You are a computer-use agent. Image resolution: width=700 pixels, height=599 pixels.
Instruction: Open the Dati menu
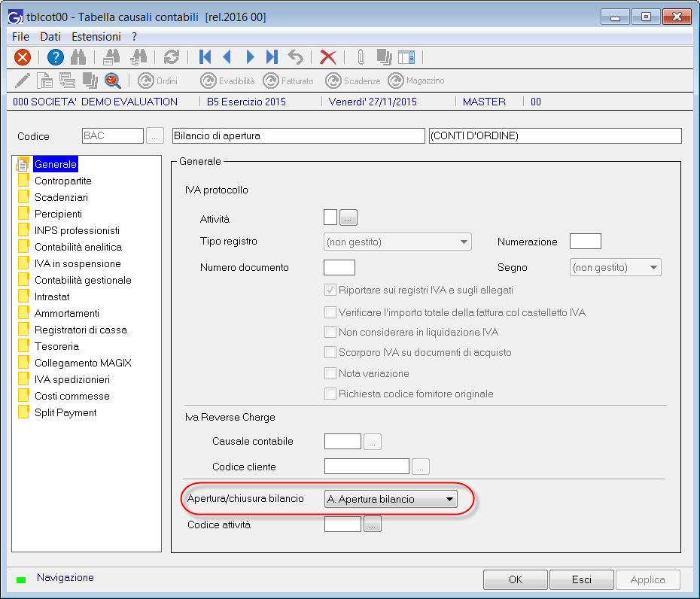50,37
